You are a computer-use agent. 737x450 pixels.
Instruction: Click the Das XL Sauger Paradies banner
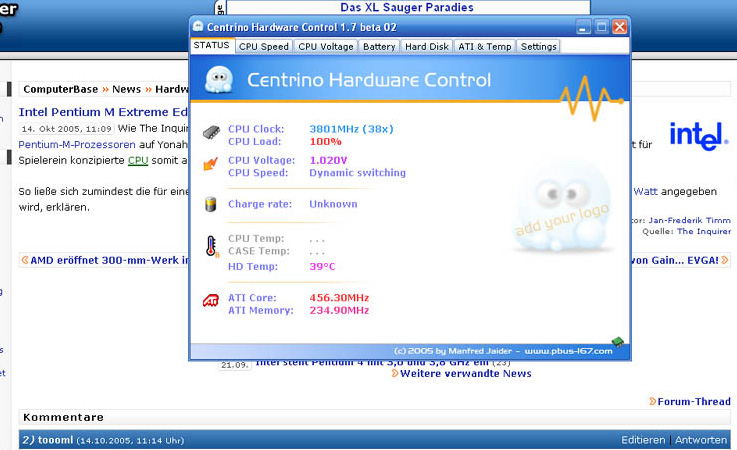[407, 8]
